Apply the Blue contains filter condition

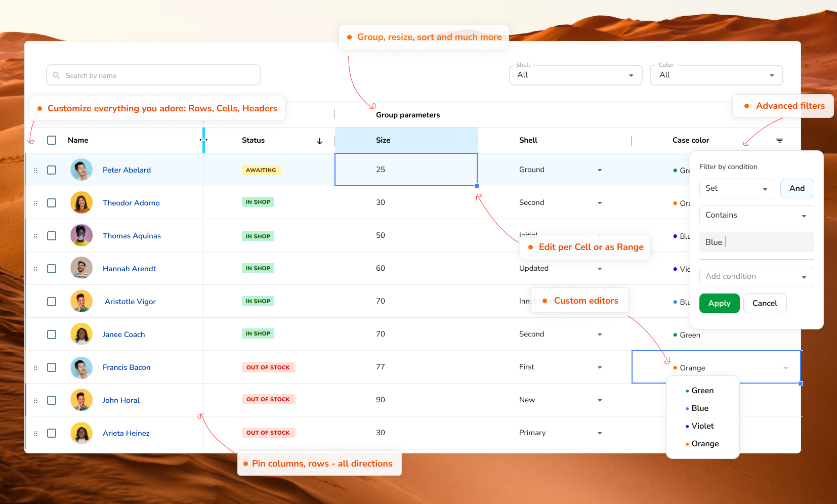pyautogui.click(x=719, y=303)
